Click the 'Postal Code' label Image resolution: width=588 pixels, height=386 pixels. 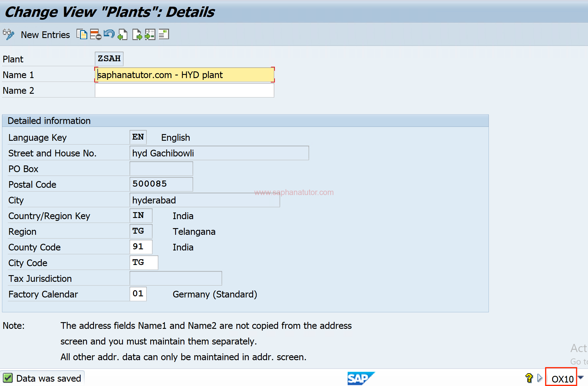coord(32,185)
